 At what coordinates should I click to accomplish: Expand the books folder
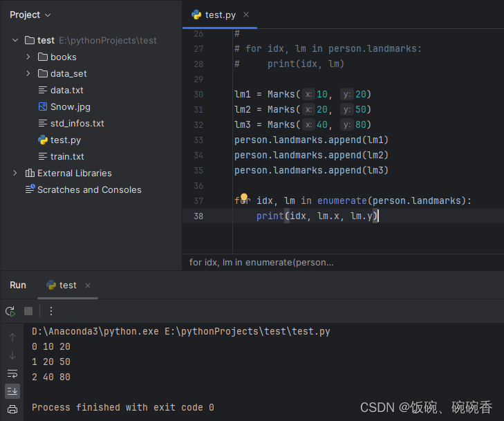coord(28,57)
